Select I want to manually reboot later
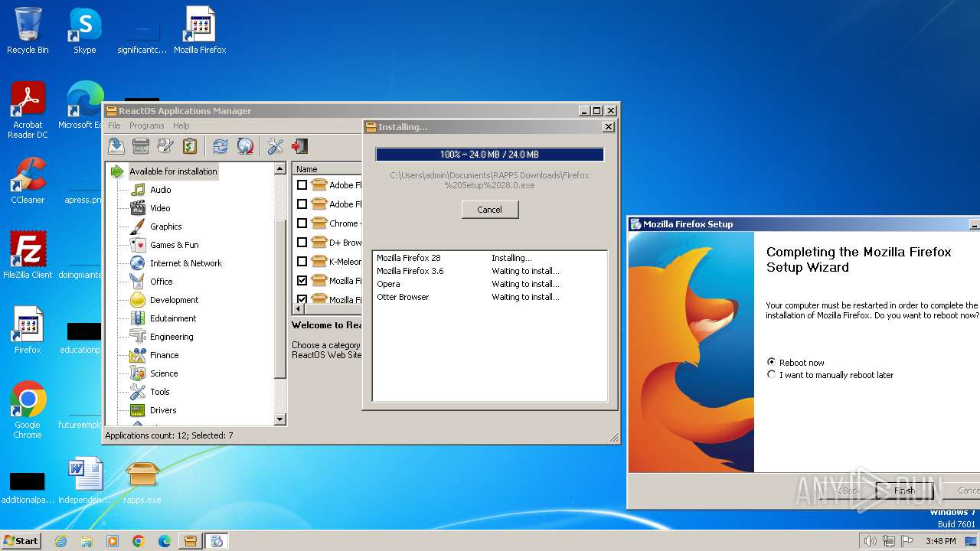 [x=771, y=375]
